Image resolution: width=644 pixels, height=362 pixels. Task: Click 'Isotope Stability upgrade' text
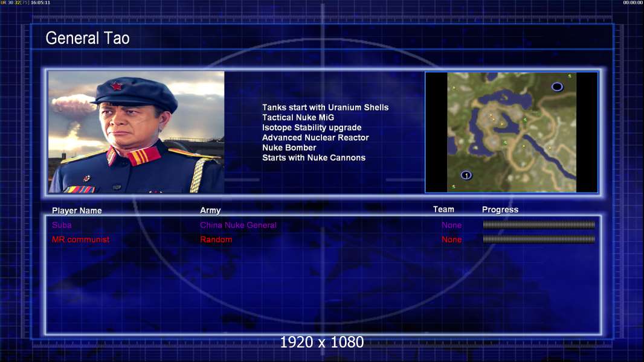(x=312, y=127)
